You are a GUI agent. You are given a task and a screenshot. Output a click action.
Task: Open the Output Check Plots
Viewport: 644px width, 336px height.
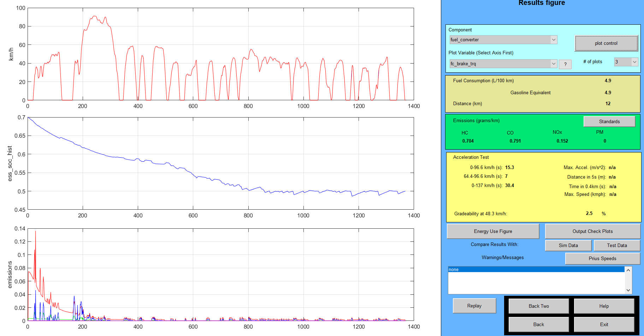click(x=592, y=231)
